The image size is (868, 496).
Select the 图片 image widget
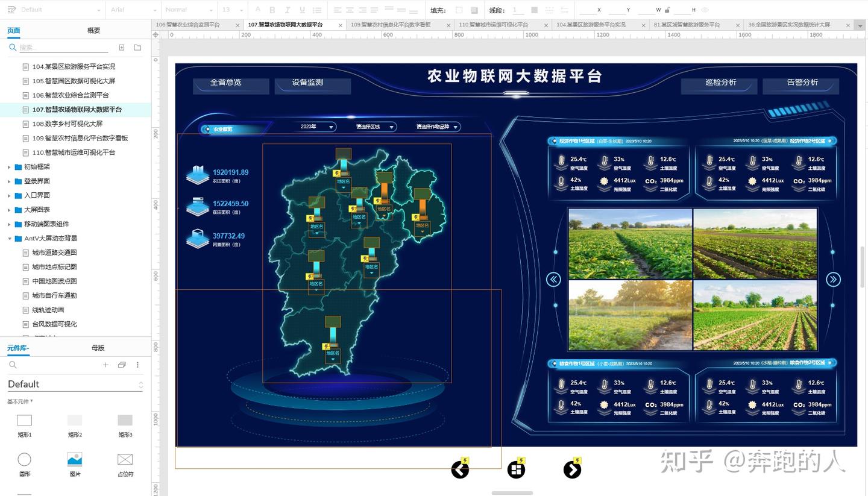pyautogui.click(x=75, y=460)
